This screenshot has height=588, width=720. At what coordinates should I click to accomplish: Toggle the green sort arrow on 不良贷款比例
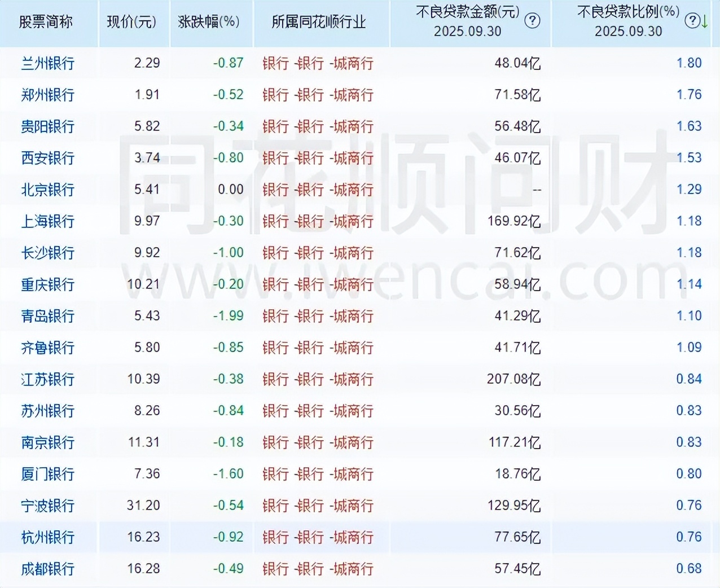click(705, 22)
